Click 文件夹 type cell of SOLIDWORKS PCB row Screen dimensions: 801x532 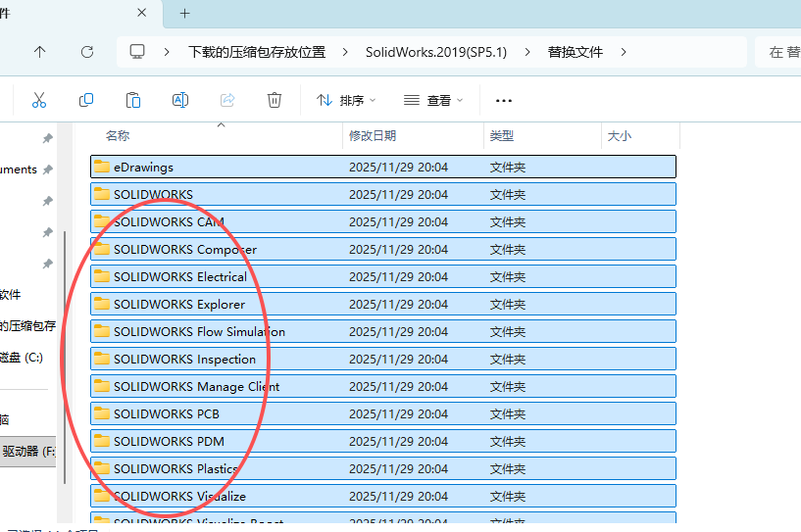(507, 414)
